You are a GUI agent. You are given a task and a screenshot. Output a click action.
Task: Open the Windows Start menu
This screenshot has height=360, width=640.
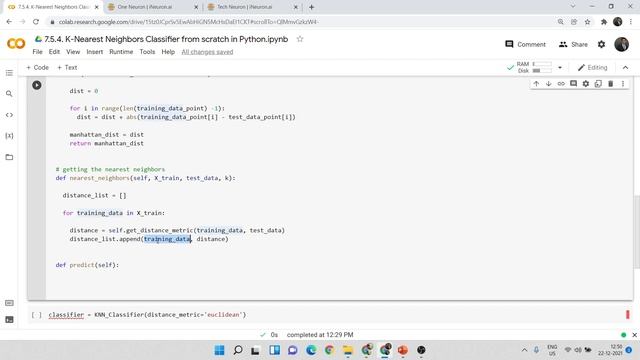tap(220, 350)
